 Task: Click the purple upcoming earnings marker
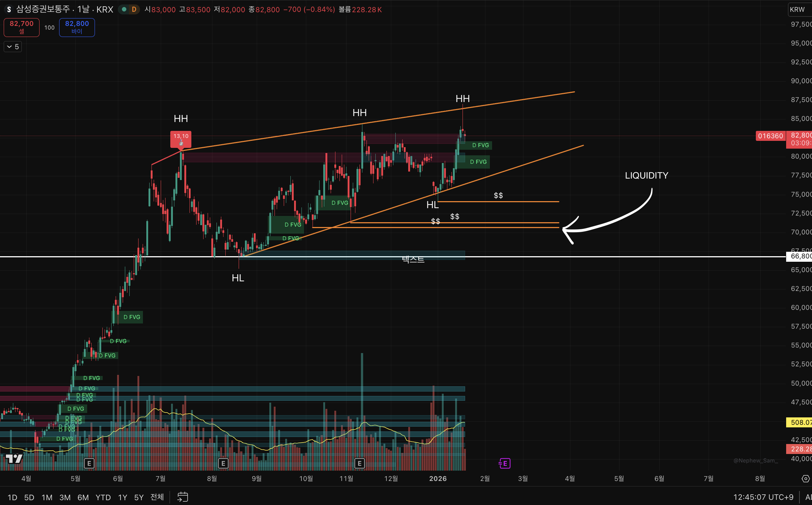pyautogui.click(x=505, y=463)
